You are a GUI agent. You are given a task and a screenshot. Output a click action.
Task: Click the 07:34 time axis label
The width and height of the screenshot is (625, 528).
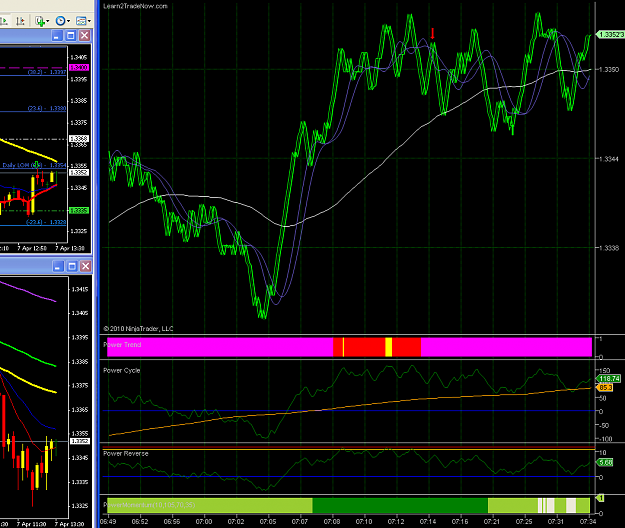coord(588,521)
